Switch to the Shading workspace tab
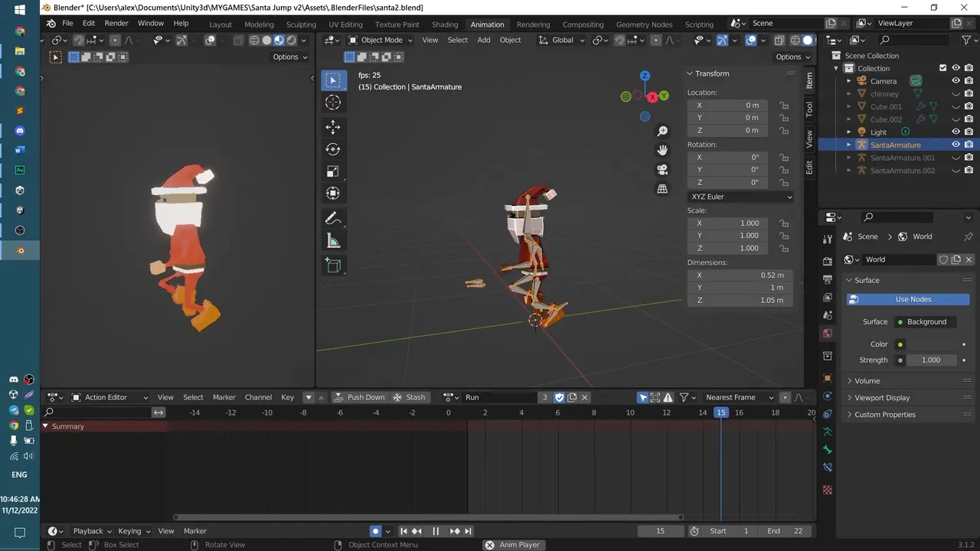980x551 pixels. coord(445,24)
